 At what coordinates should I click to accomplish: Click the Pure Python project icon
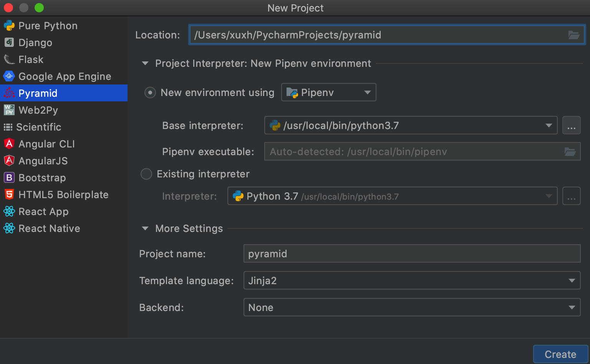9,26
